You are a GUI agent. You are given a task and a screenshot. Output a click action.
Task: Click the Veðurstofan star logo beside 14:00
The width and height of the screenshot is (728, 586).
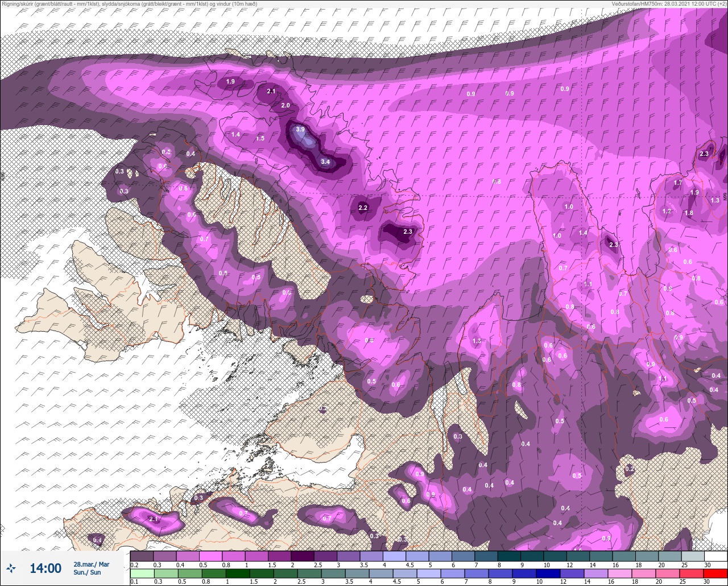pyautogui.click(x=11, y=568)
